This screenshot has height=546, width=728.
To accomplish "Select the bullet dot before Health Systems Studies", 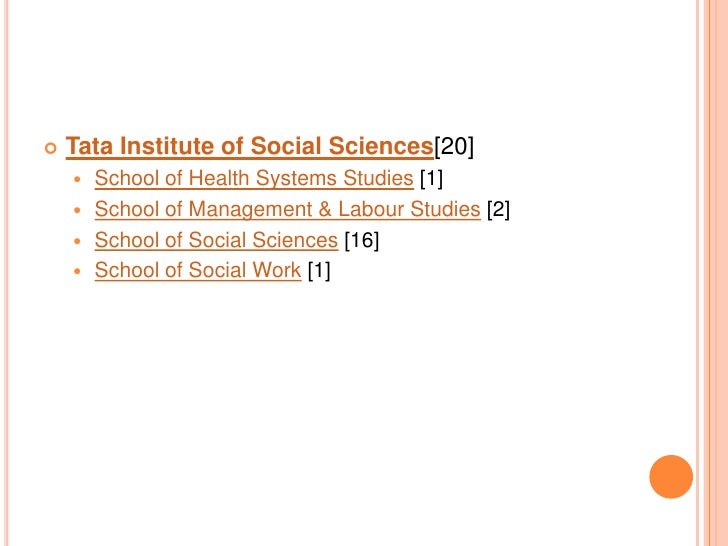I will [x=77, y=179].
